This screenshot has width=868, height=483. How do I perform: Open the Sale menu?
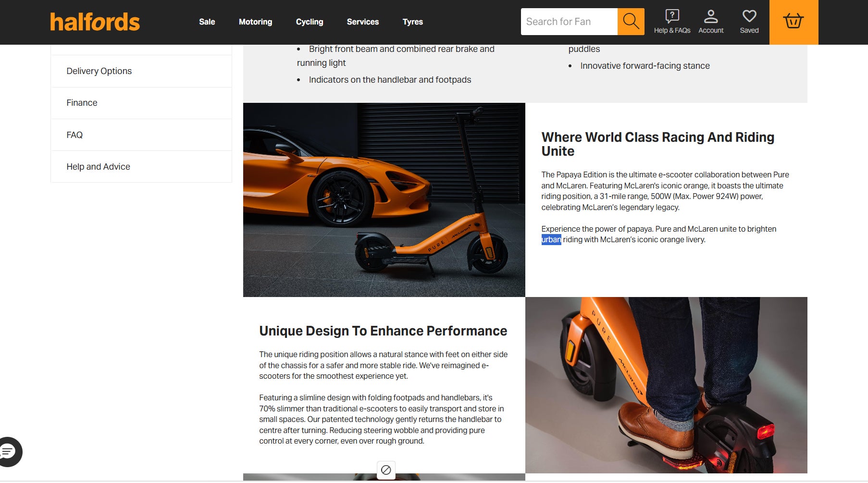pos(207,22)
